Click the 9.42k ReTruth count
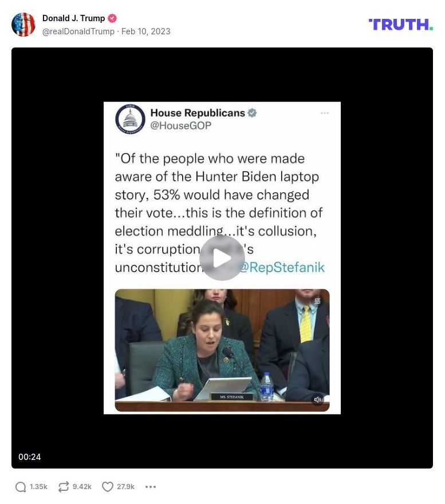Screen dimensions: 445x504 pyautogui.click(x=82, y=487)
